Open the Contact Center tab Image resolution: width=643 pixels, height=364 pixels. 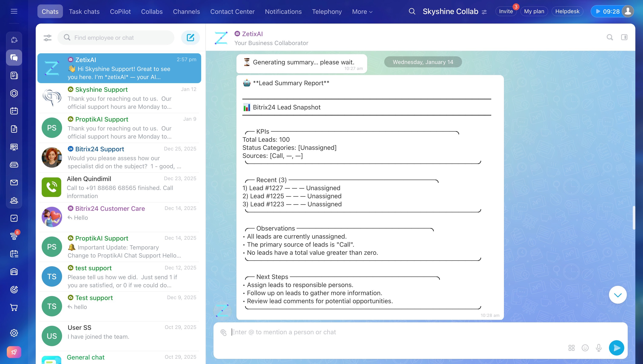232,11
